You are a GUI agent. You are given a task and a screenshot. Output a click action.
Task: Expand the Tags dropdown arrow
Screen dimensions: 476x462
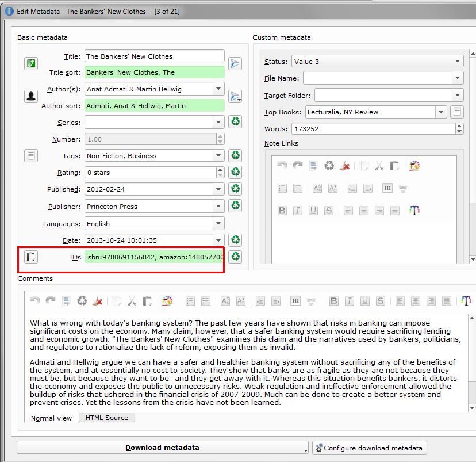(218, 155)
